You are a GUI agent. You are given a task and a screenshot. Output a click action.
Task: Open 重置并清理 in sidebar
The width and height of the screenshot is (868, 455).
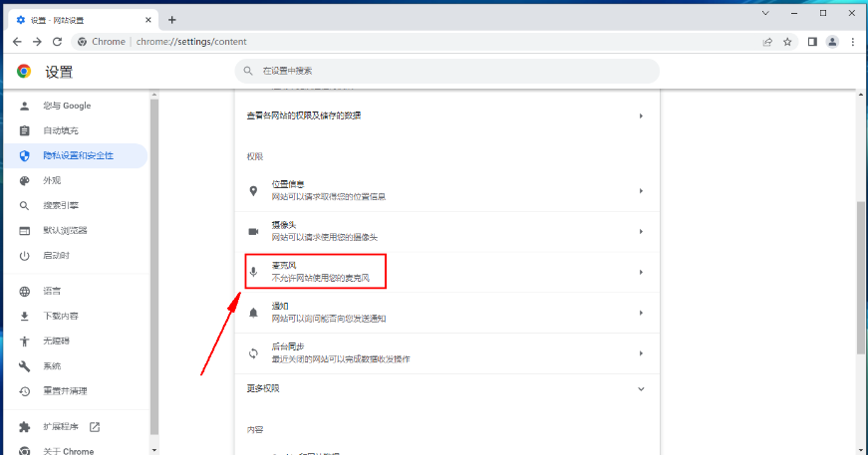pos(76,391)
